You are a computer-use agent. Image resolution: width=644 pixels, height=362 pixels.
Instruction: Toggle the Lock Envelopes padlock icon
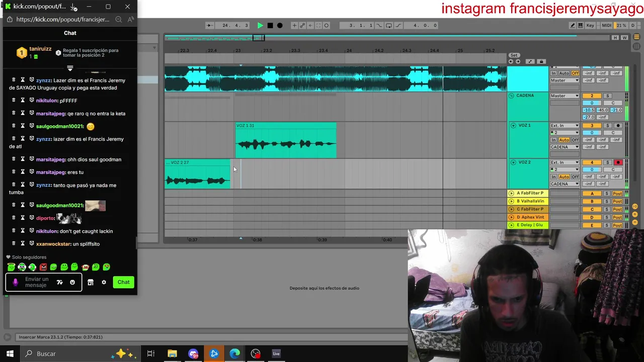coord(541,61)
